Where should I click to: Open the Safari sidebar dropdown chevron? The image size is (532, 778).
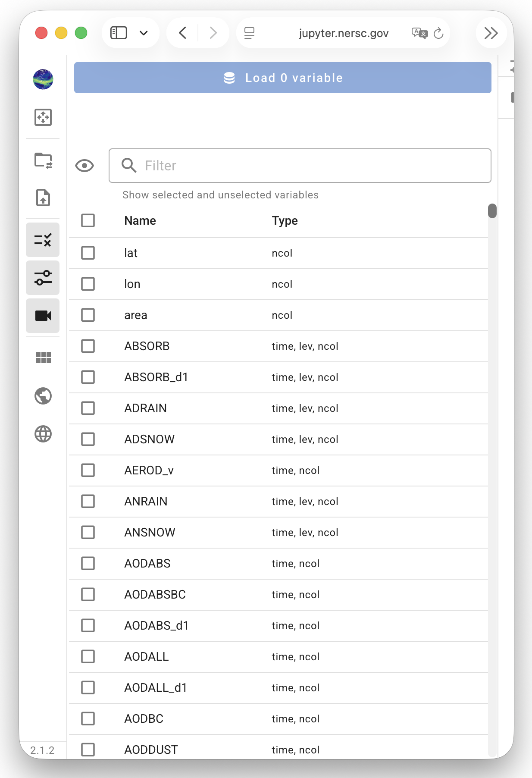144,33
